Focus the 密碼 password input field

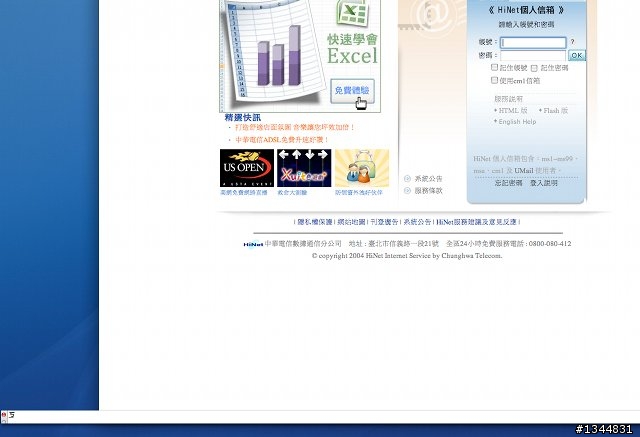533,55
